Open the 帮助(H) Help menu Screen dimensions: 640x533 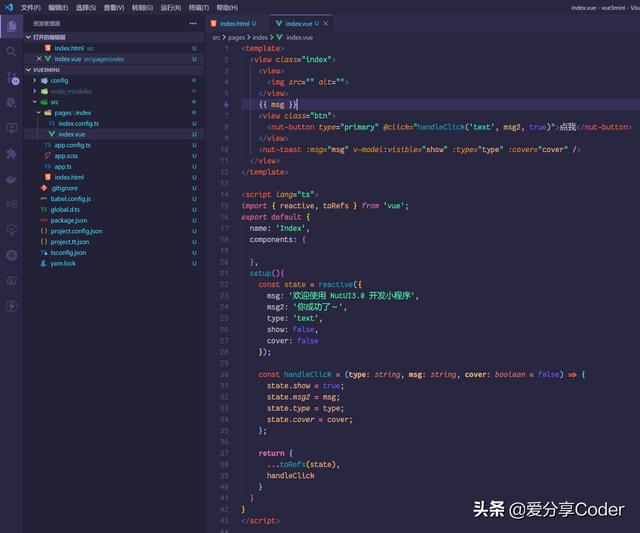[x=227, y=7]
